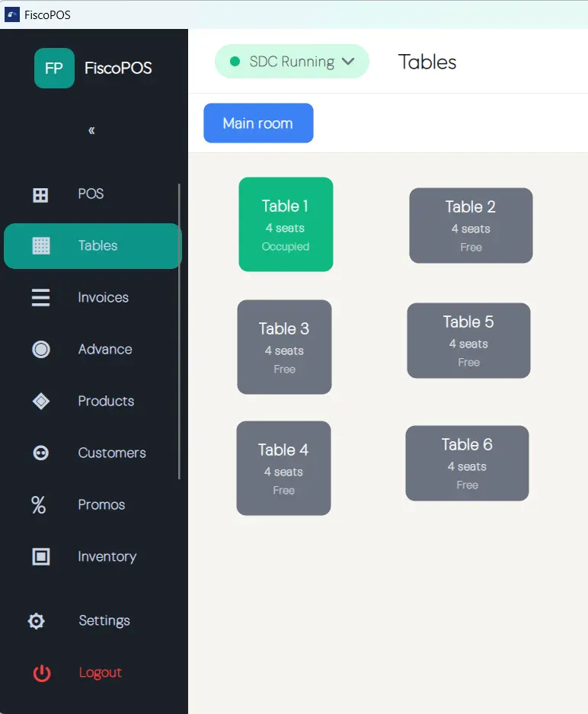This screenshot has width=588, height=714.
Task: Click the FiscoPOS brand name in sidebar
Action: [x=118, y=69]
